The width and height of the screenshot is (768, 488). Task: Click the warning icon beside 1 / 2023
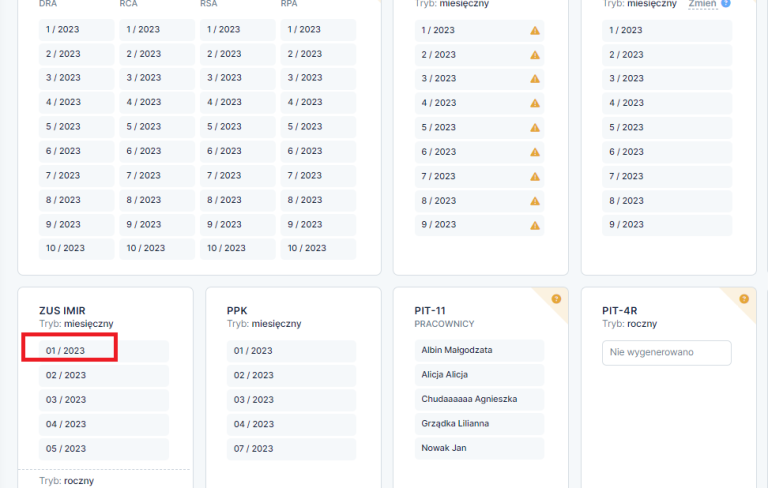(534, 30)
